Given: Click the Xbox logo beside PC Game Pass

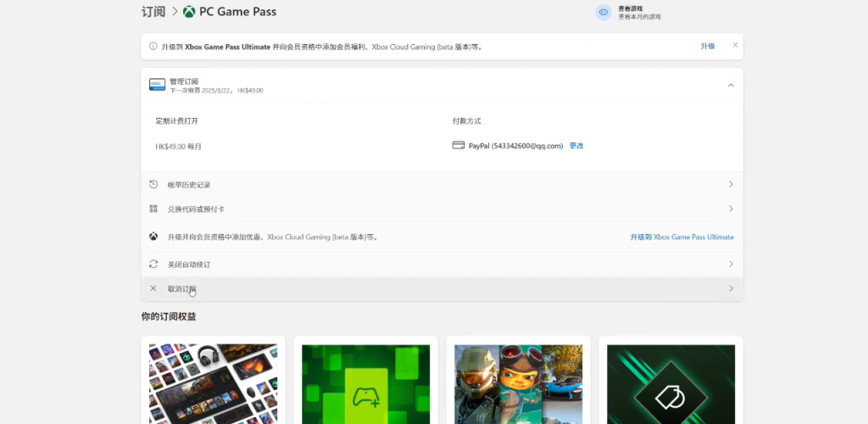Looking at the screenshot, I should pos(189,12).
